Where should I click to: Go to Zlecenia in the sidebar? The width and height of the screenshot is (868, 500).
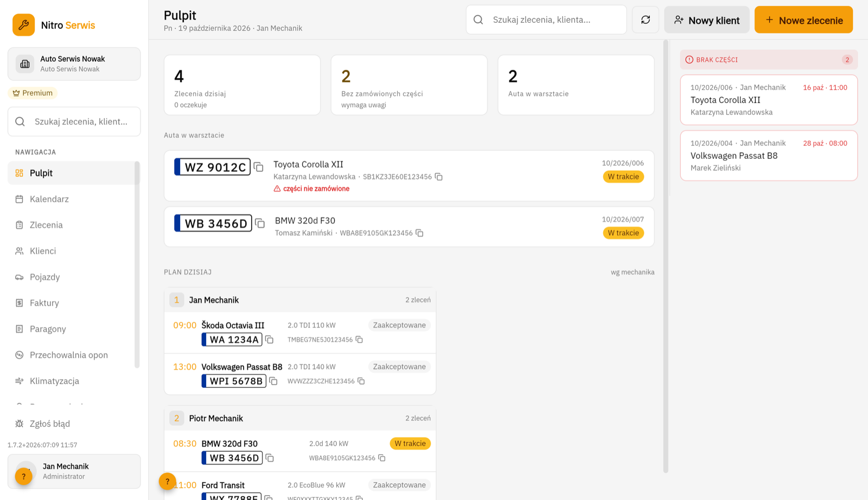click(71, 225)
